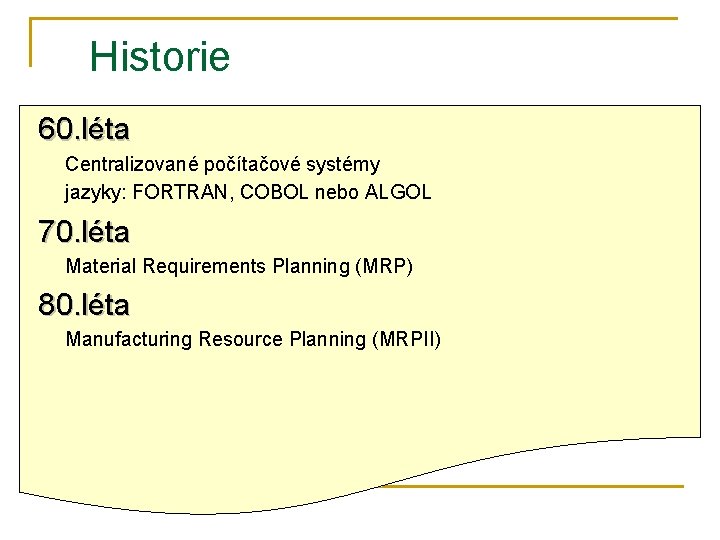Viewport: 720px width, 540px height.
Task: Click the Centralizované počítačové systémy line
Action: [x=223, y=164]
